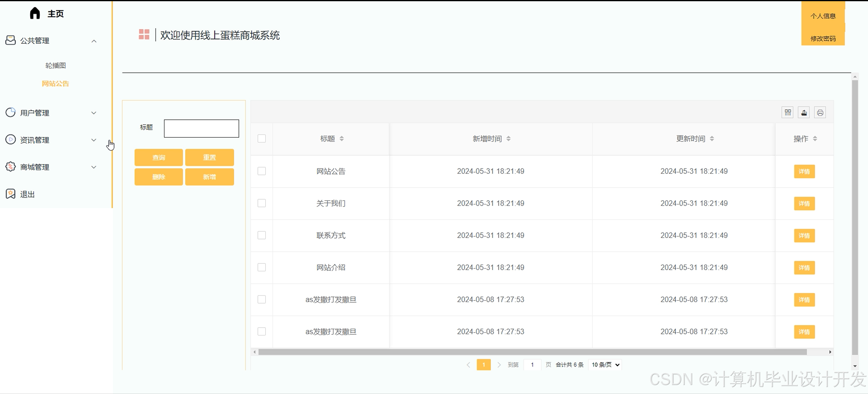The height and width of the screenshot is (394, 868).
Task: Collapse the 公共管理 menu chevron
Action: pos(94,41)
